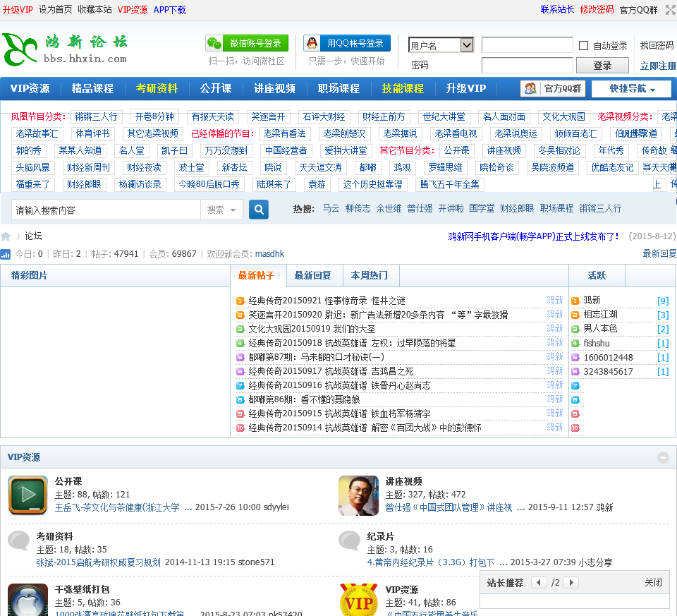Click the home icon in breadcrumb

[x=6, y=236]
